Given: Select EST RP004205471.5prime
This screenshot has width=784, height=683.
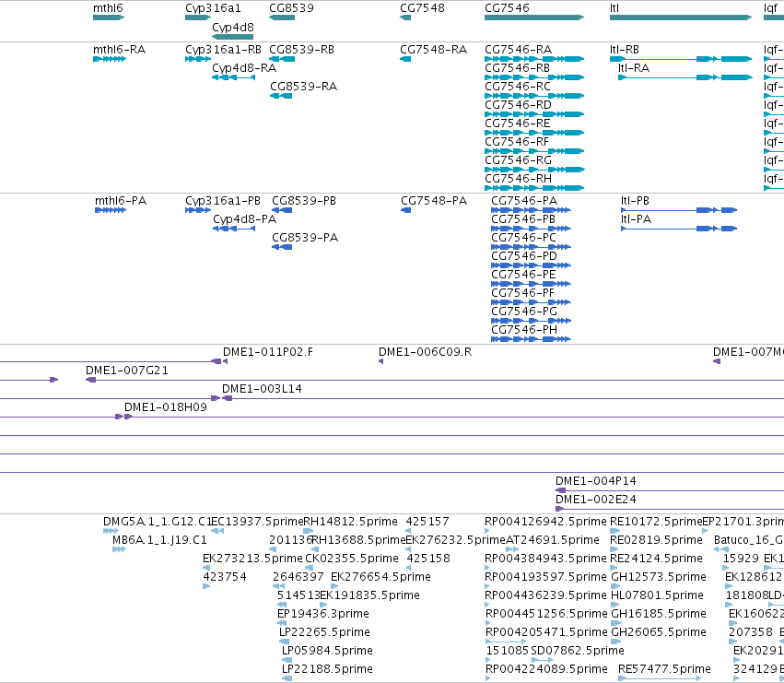Looking at the screenshot, I should [x=506, y=642].
